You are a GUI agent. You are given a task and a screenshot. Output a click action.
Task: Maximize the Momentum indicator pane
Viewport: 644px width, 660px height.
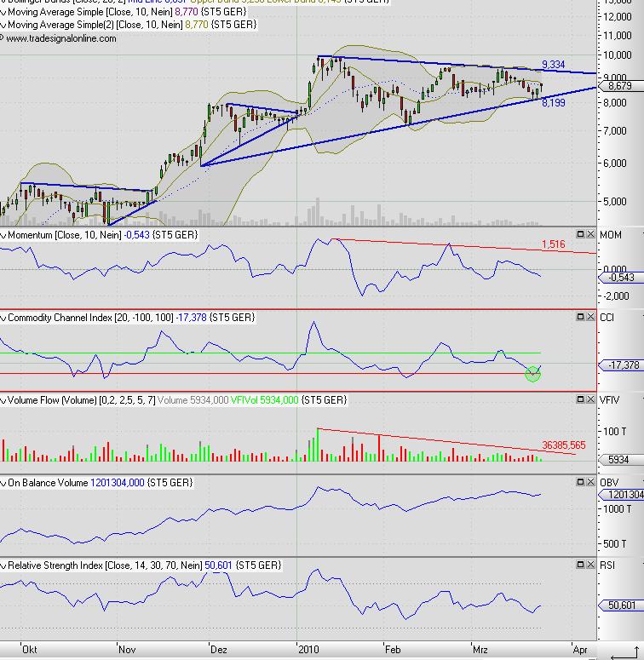tap(580, 234)
